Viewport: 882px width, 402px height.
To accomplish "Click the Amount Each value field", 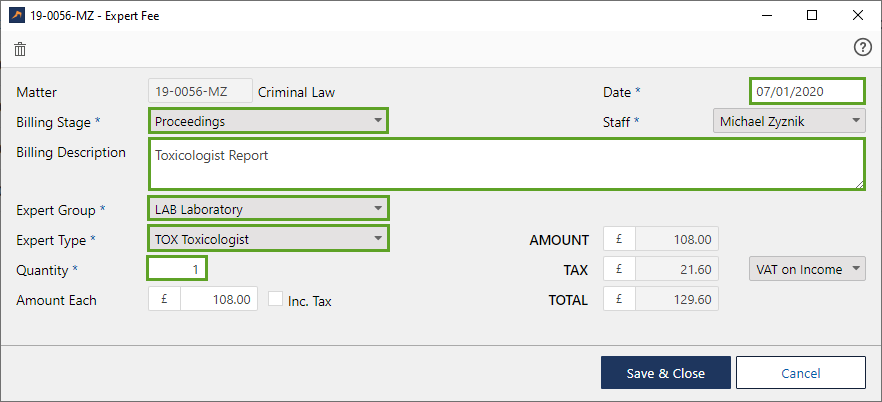I will (x=218, y=299).
